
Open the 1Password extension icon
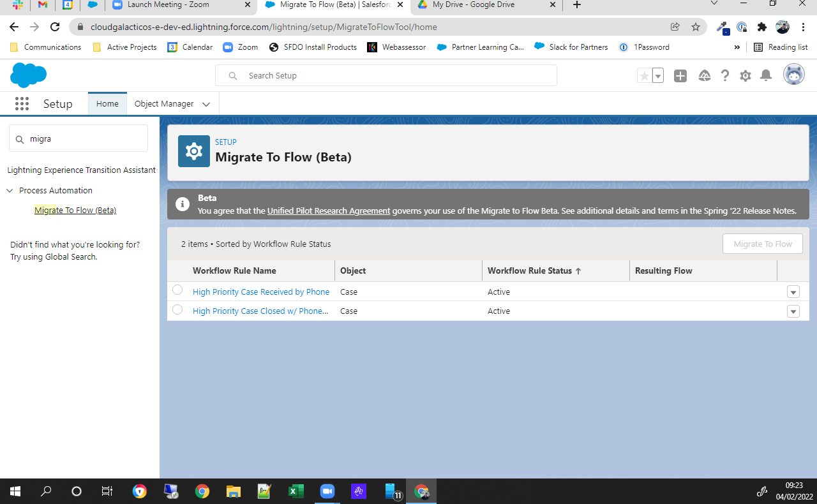(742, 27)
